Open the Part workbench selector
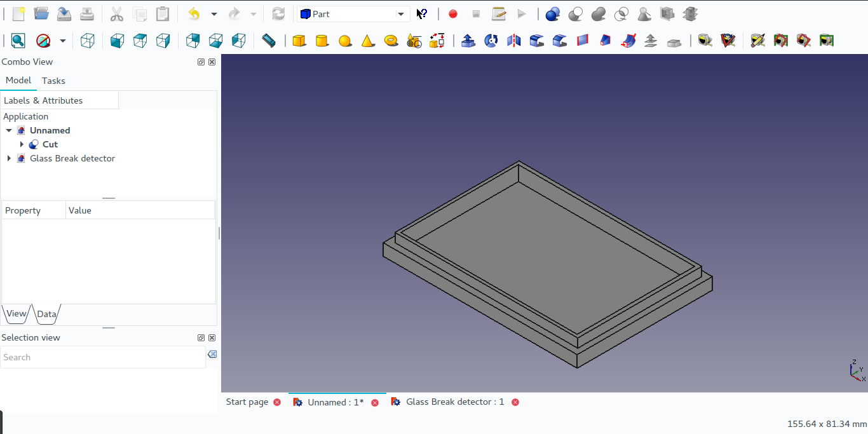This screenshot has height=434, width=868. (x=353, y=14)
